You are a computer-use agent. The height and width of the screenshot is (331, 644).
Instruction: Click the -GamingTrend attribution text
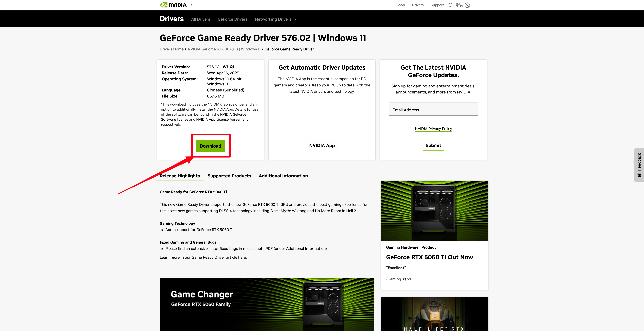398,279
